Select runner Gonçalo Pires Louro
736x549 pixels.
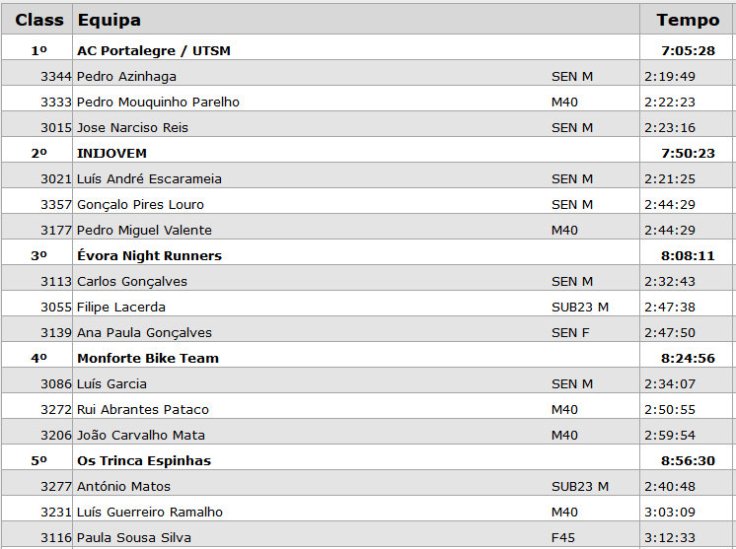pyautogui.click(x=140, y=204)
